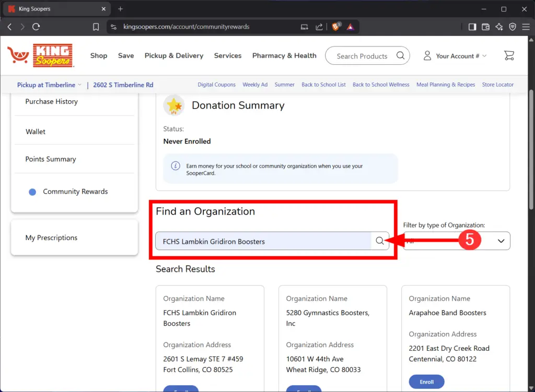Click the 2201 East Dry Creek Road address
535x392 pixels.
click(x=449, y=354)
